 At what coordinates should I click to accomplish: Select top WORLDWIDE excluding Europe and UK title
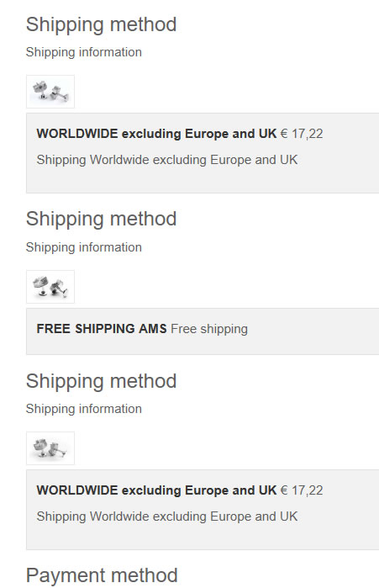[x=156, y=134]
